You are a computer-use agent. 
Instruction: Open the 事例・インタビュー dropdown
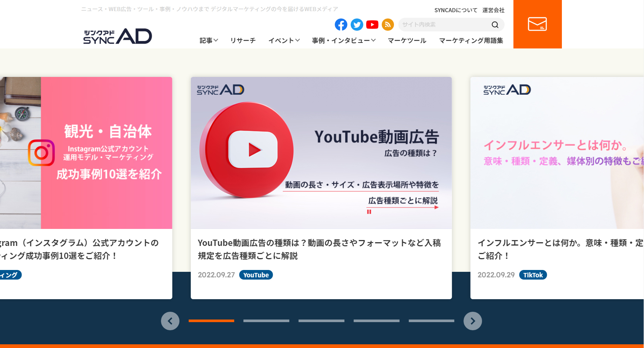tap(343, 41)
